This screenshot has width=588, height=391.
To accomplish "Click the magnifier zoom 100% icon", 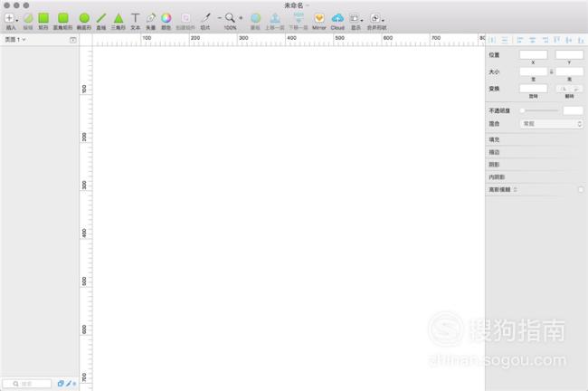I will 230,17.
